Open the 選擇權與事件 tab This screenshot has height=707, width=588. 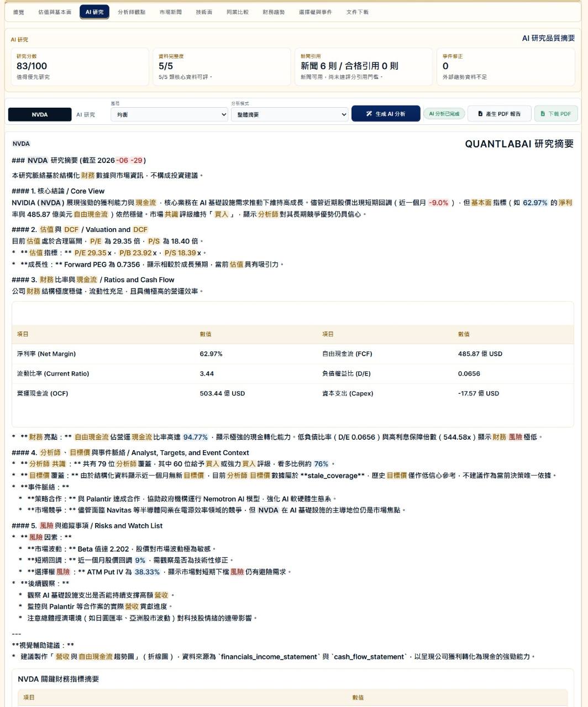click(x=315, y=12)
